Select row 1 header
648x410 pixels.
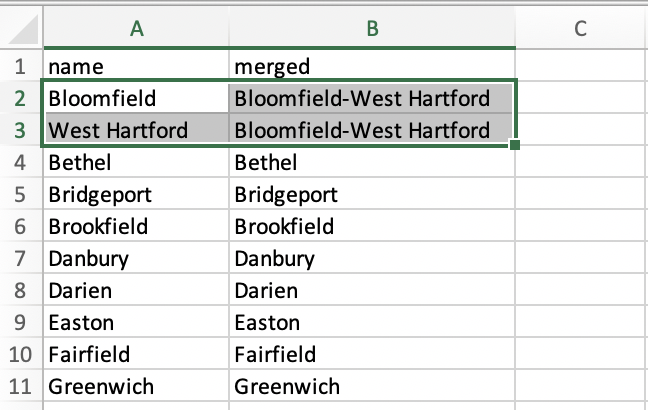[21, 66]
